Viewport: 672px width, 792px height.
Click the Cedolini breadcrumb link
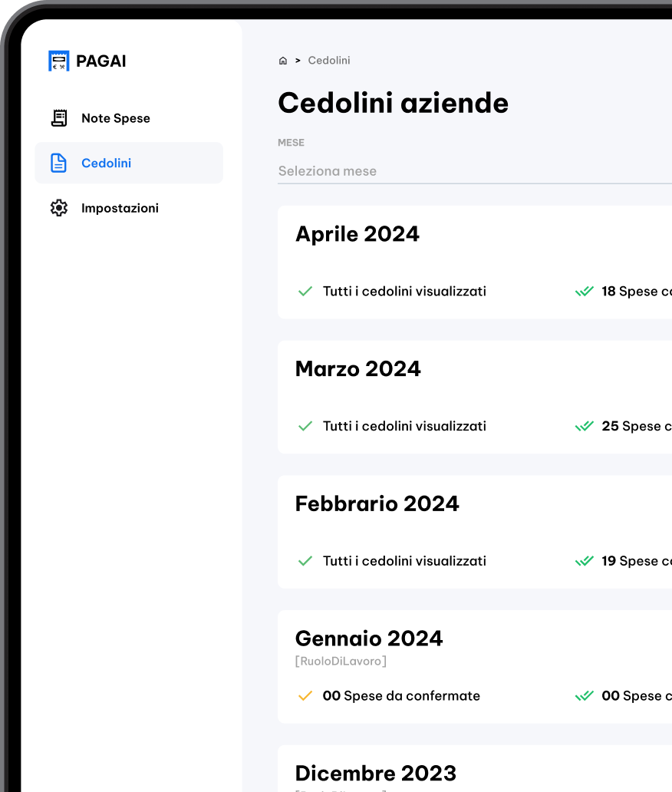point(328,61)
